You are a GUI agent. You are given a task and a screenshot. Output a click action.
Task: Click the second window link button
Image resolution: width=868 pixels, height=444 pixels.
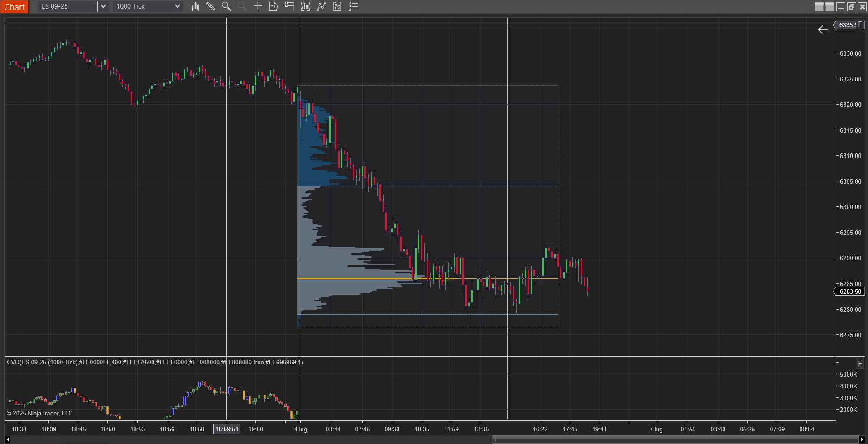click(x=830, y=7)
